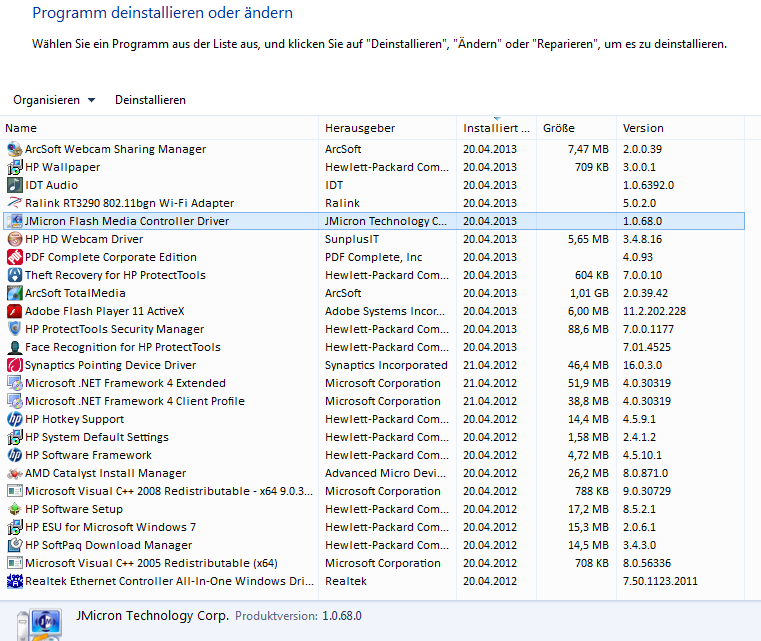Sort by the Herausgeber column header

point(387,128)
